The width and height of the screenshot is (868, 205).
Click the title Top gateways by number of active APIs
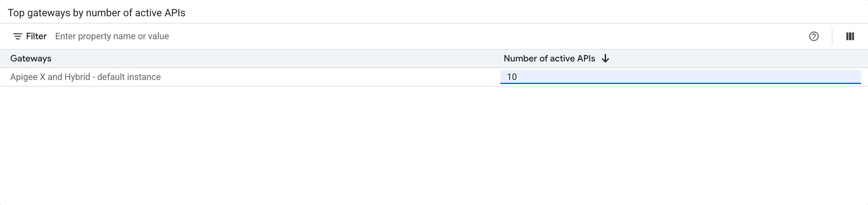(96, 13)
